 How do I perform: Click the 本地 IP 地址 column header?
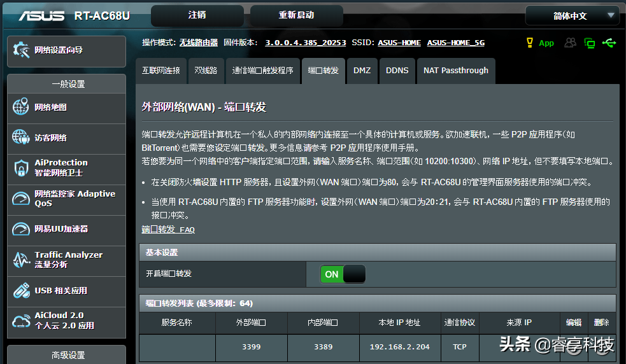399,323
